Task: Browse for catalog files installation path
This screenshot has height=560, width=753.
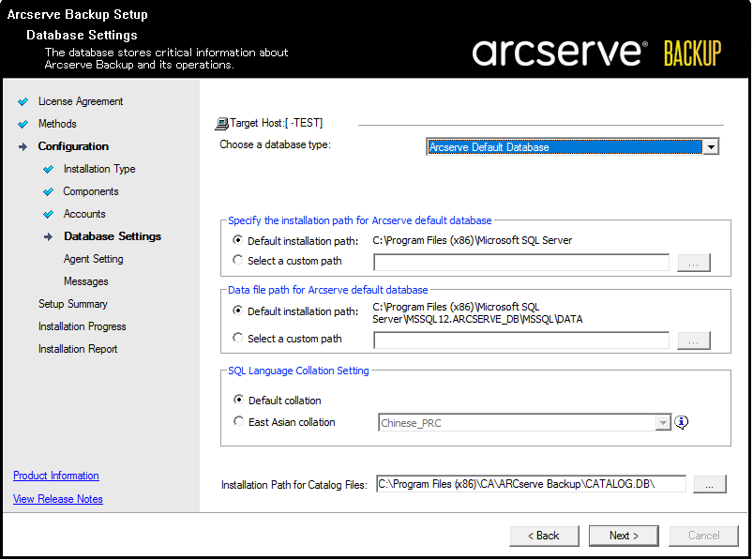Action: pos(709,484)
